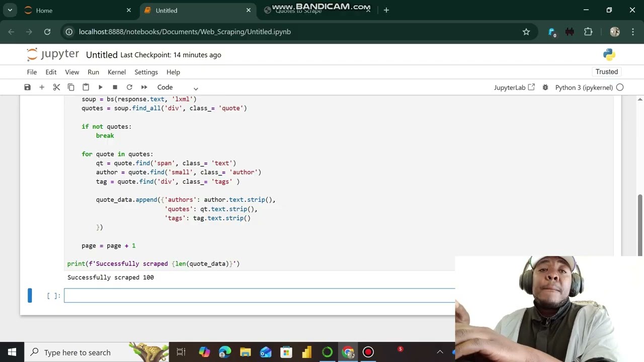Interrupt the kernel stop icon
644x362 pixels.
115,87
